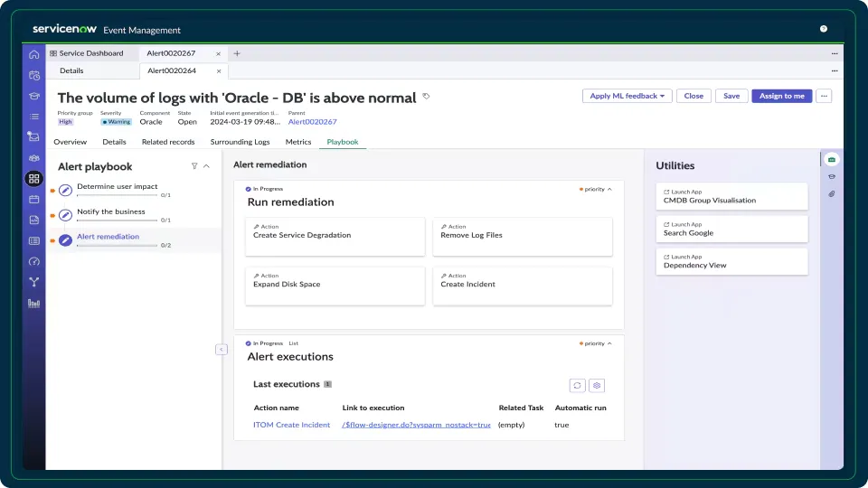Collapse the Run remediation priority section

[609, 189]
